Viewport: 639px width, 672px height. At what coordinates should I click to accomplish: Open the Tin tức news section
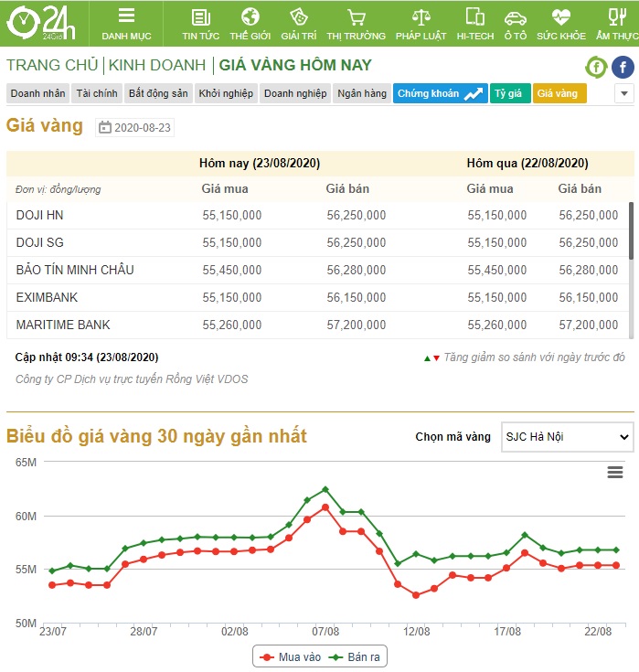coord(200,24)
